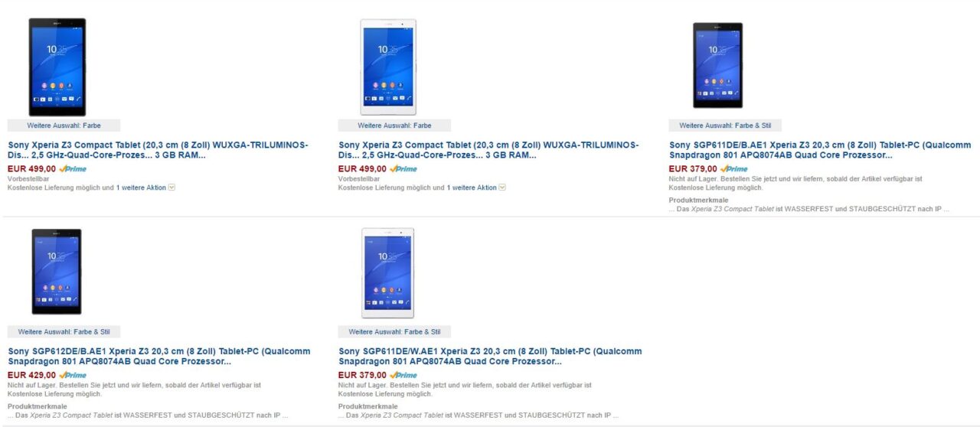Expand second listing's '1 weitere Aktion' chevron
980x427 pixels.
[502, 187]
